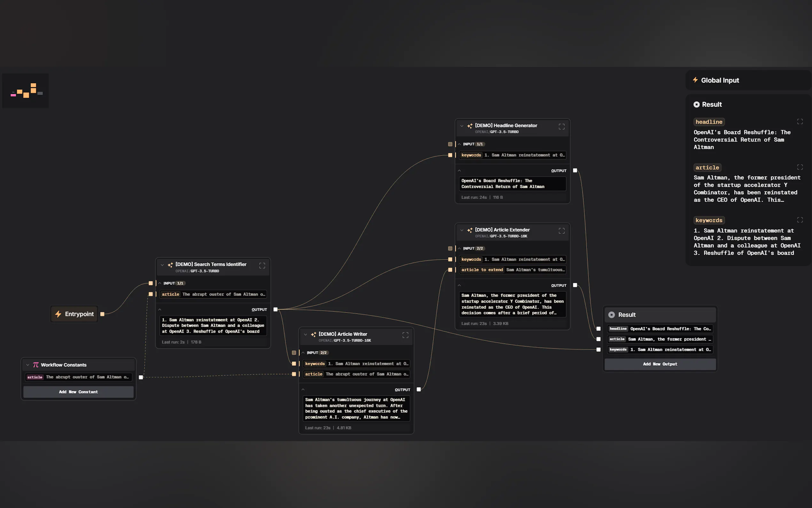Expand article field in Result panel
The width and height of the screenshot is (812, 508).
tap(800, 167)
